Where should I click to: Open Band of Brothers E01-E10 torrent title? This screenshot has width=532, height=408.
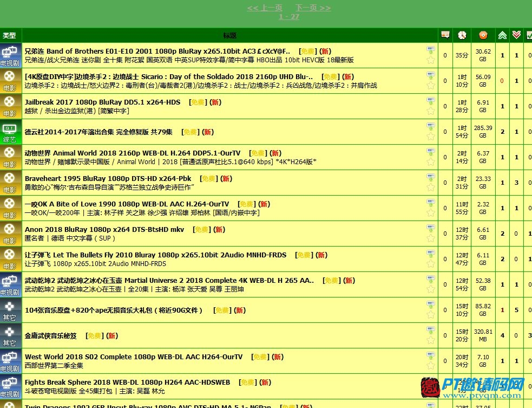pyautogui.click(x=157, y=51)
